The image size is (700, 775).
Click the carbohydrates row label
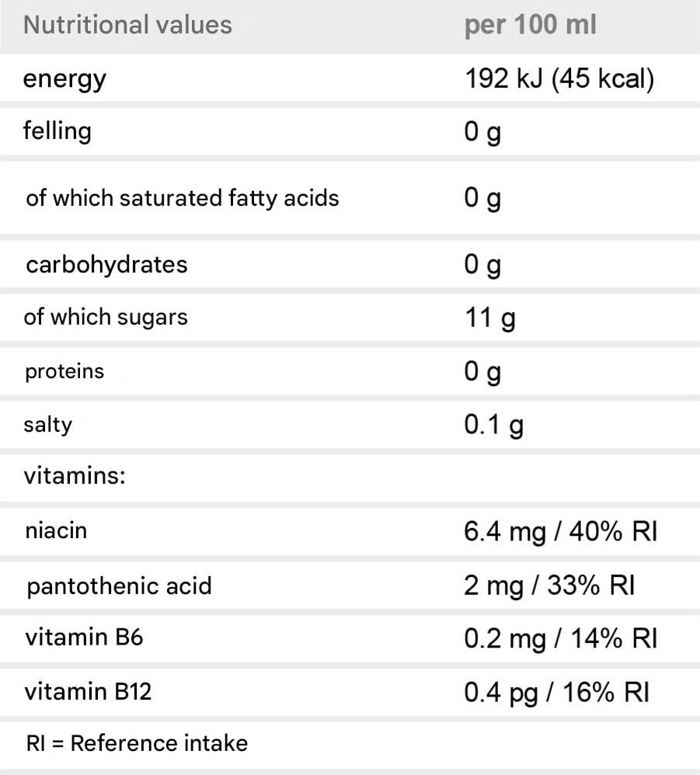106,265
